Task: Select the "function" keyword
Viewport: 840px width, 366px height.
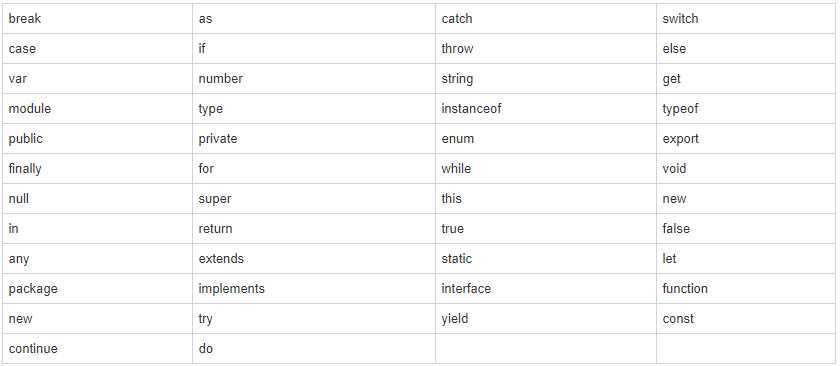Action: 685,289
